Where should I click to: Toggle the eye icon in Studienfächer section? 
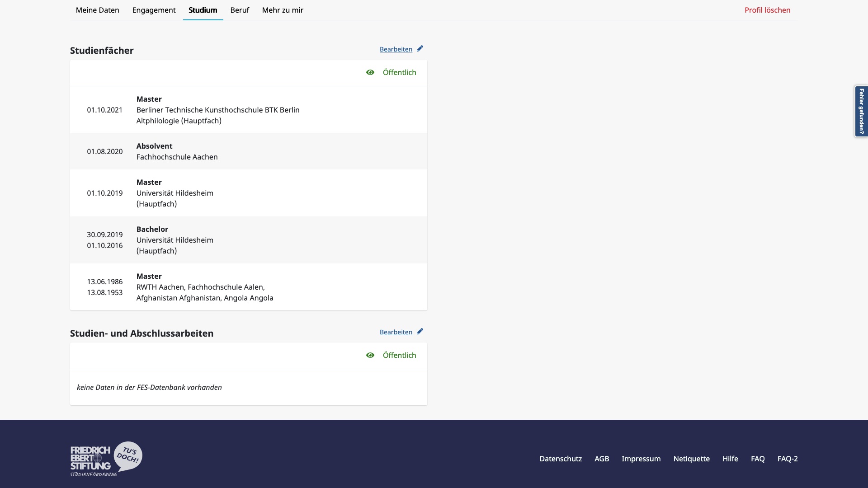(370, 72)
